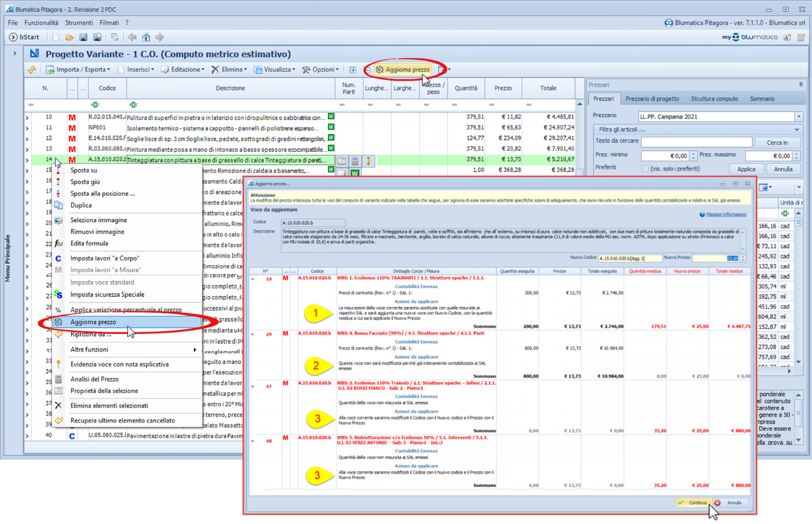Collapse the Filtra gli articoli section

click(797, 130)
